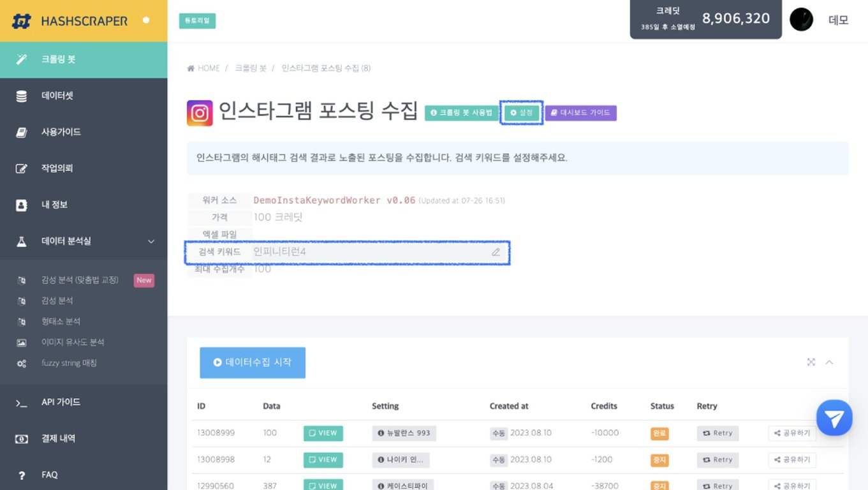Open 크롤링 봇 사용법 guide
This screenshot has width=868, height=490.
pyautogui.click(x=462, y=112)
